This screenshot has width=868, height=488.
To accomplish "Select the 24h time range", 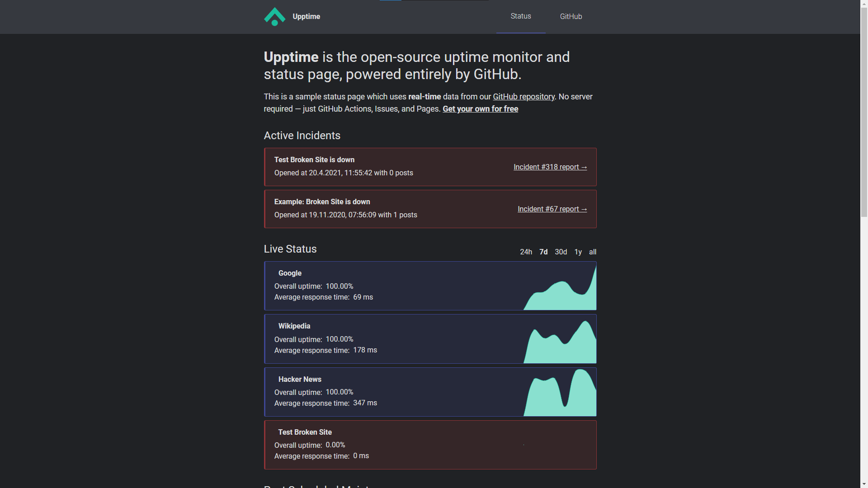I will point(526,252).
